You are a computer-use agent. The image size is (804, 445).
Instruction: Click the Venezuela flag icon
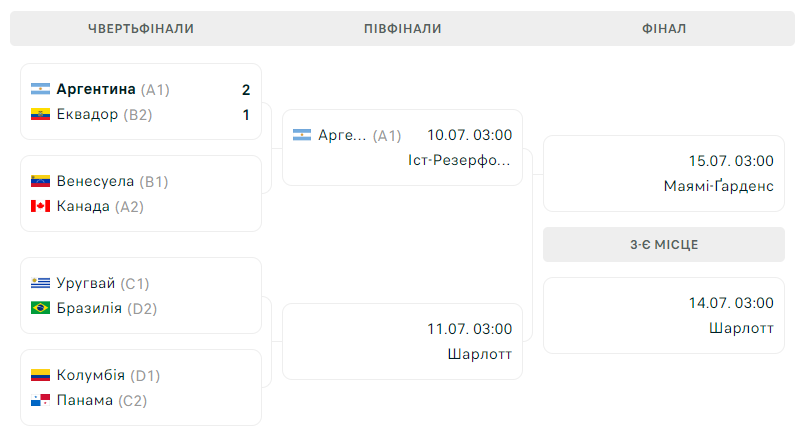[x=41, y=181]
